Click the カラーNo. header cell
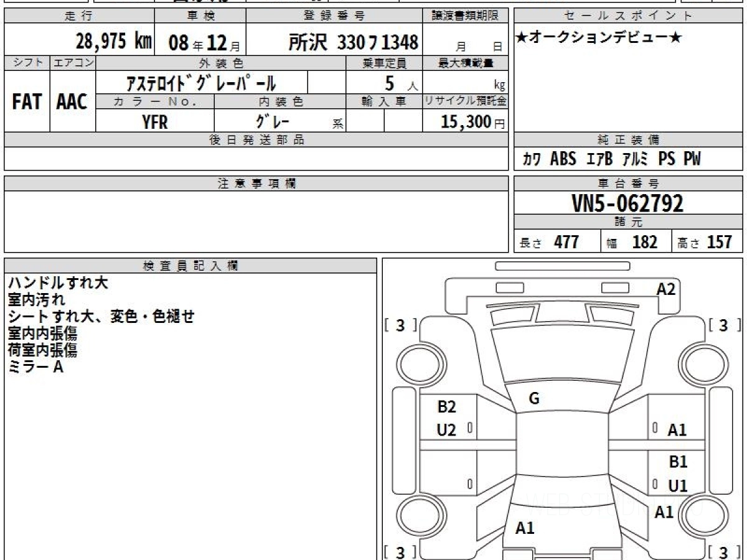 click(155, 101)
